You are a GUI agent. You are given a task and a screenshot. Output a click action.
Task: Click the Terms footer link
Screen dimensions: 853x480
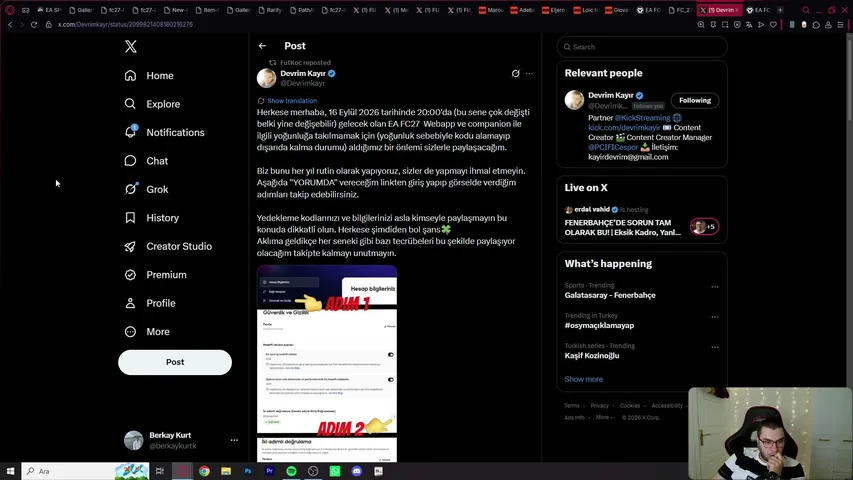pos(572,405)
